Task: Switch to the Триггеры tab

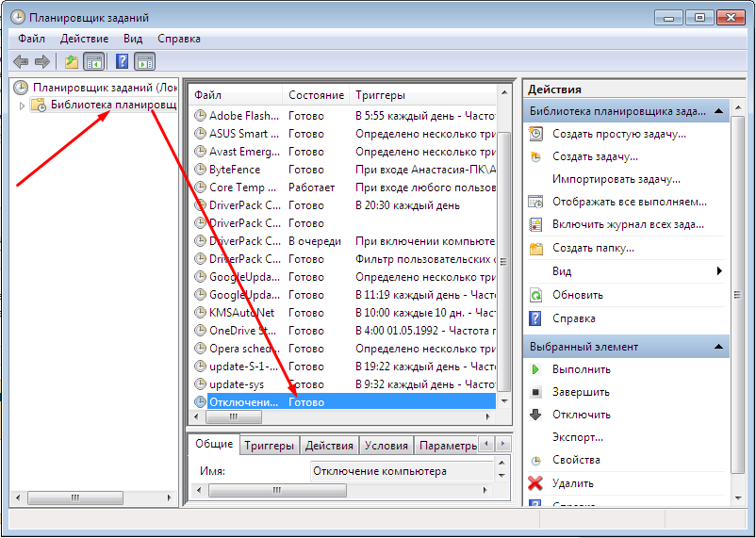Action: pyautogui.click(x=269, y=446)
